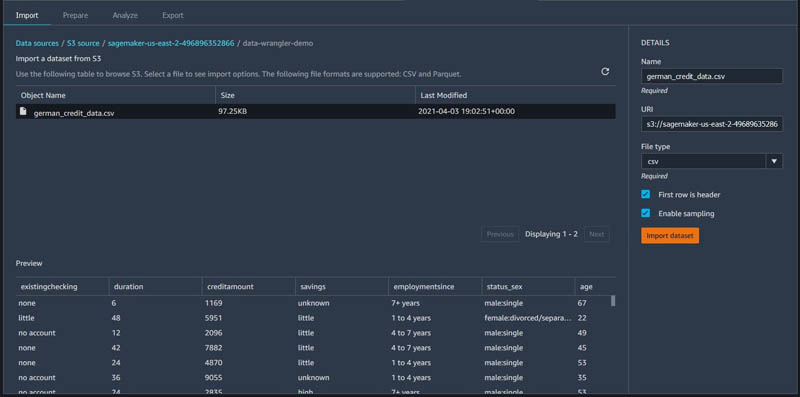
Task: Click the creditamount cell 4870
Action: (214, 363)
